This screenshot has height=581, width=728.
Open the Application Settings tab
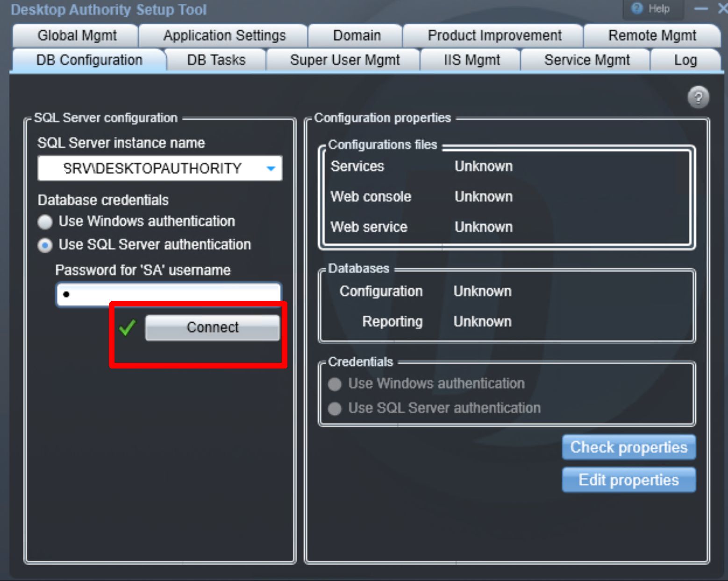pyautogui.click(x=224, y=35)
